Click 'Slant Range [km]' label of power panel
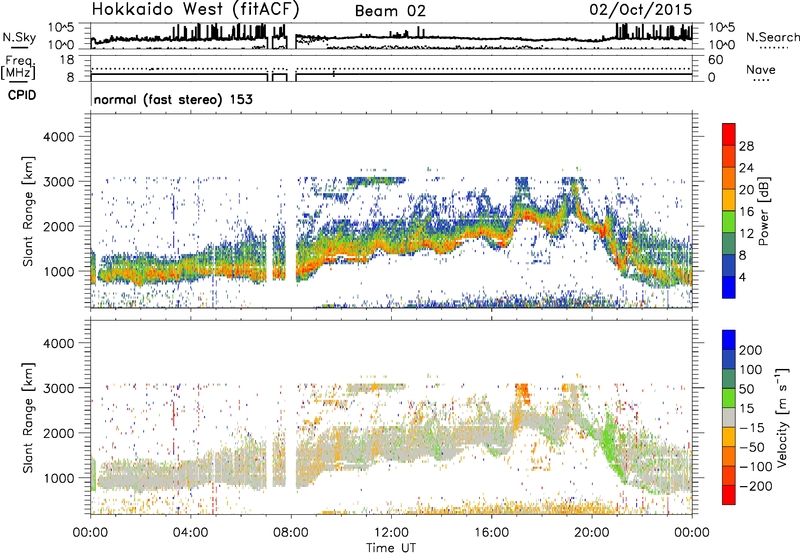 click(x=28, y=211)
